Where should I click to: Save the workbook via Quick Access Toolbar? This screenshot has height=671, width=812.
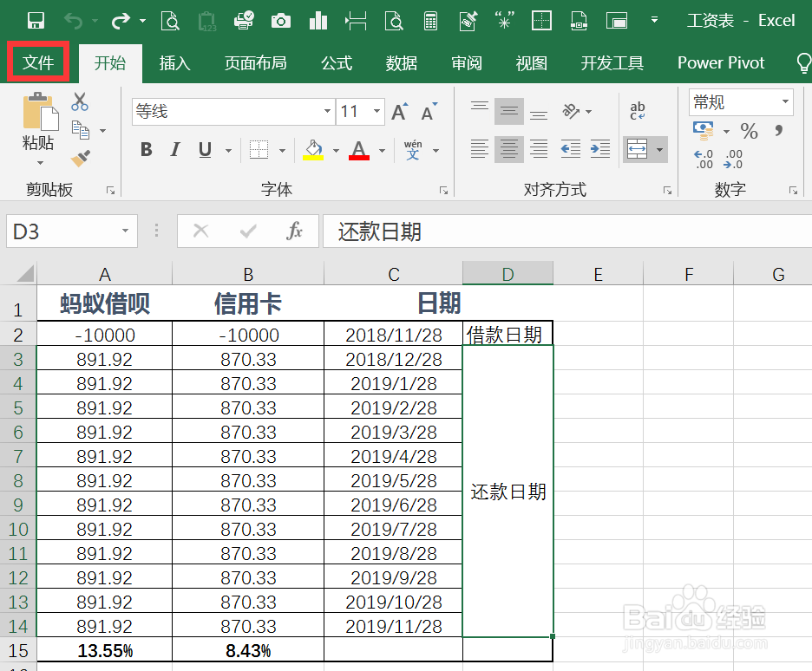point(36,19)
